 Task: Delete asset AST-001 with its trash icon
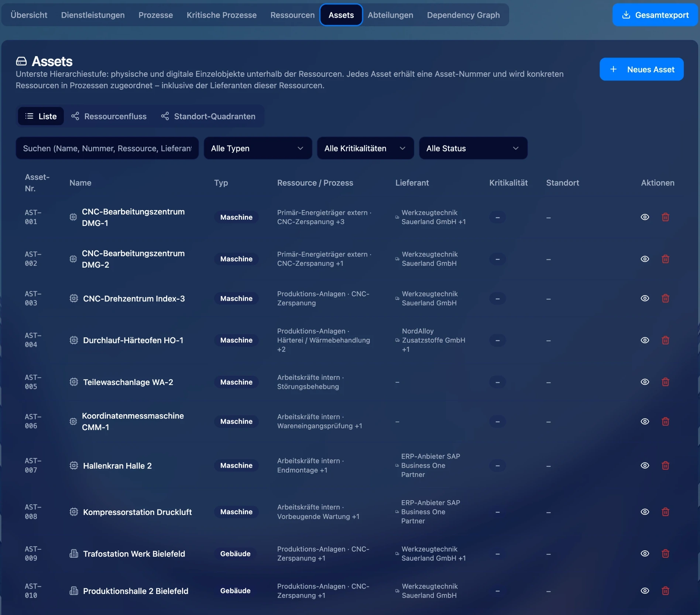click(x=665, y=217)
